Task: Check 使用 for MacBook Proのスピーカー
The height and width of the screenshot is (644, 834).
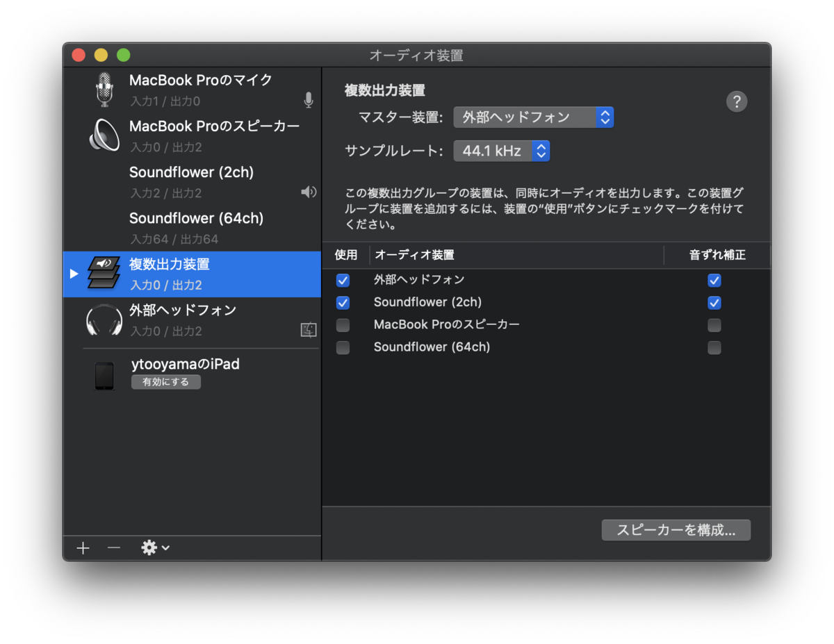Action: point(343,325)
